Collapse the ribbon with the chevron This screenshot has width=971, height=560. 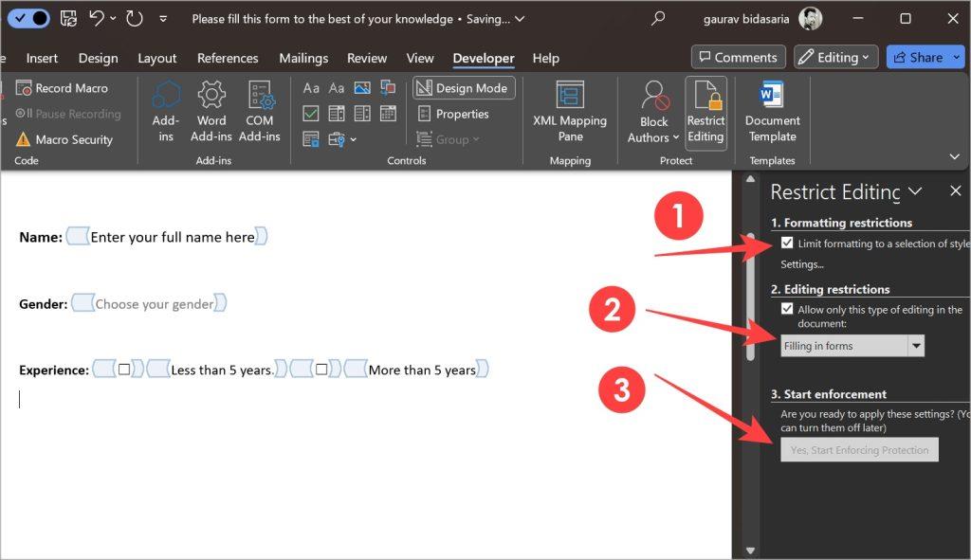coord(954,156)
